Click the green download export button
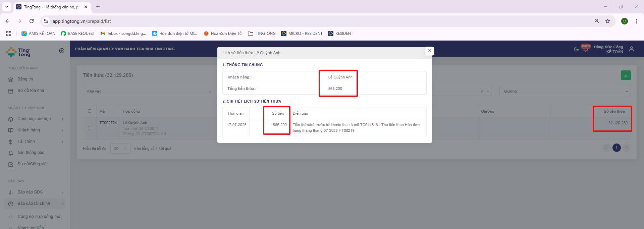 coord(626,75)
